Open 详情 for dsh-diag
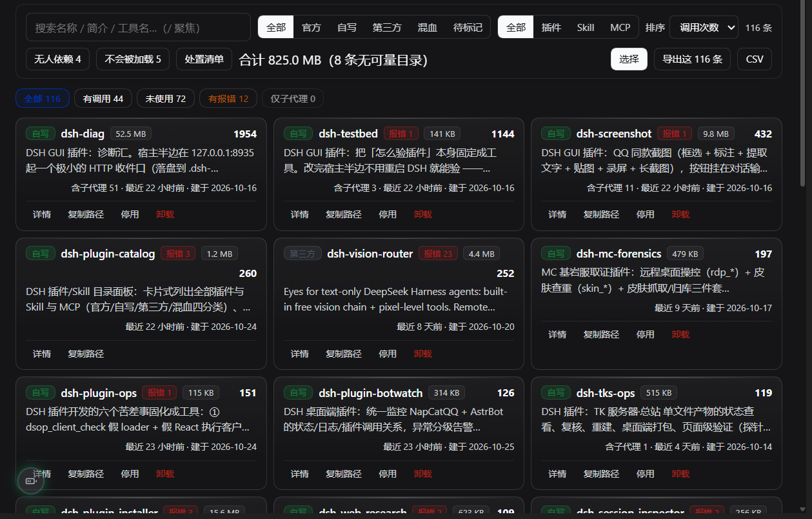The width and height of the screenshot is (812, 519). [42, 214]
